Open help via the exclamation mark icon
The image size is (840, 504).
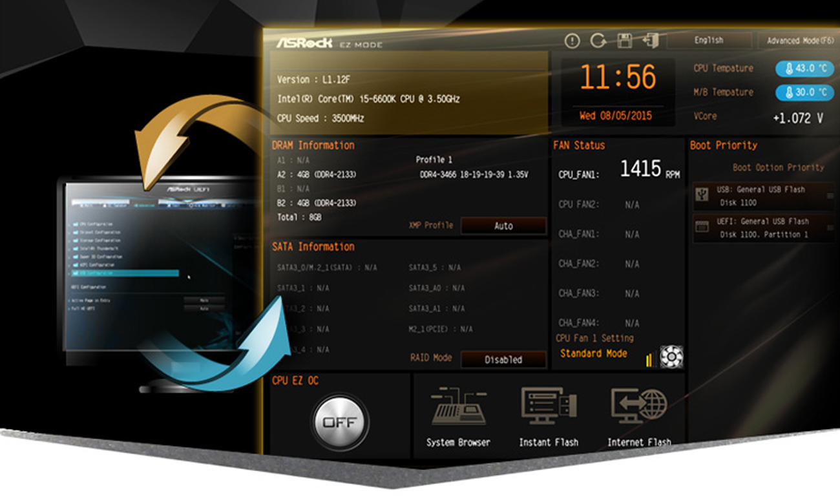pos(571,39)
